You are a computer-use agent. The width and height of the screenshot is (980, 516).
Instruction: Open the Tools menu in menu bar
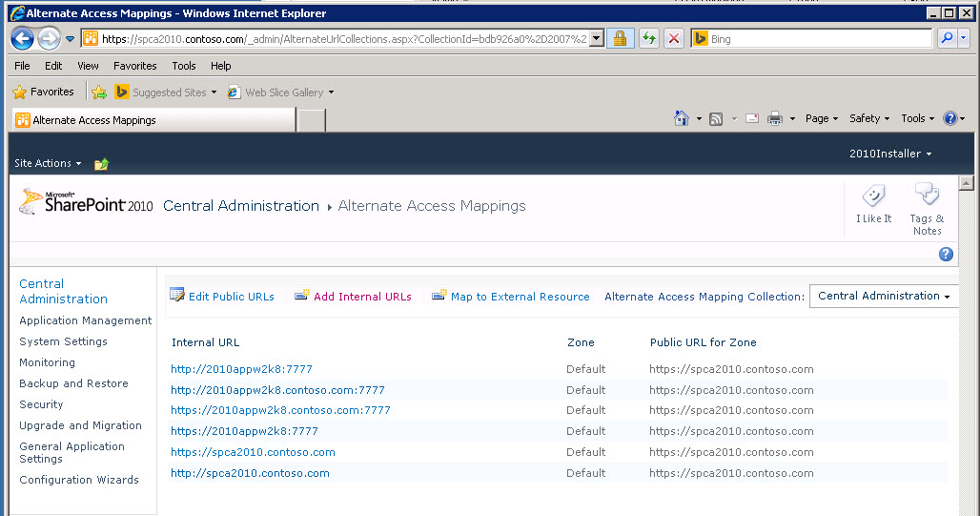click(184, 66)
